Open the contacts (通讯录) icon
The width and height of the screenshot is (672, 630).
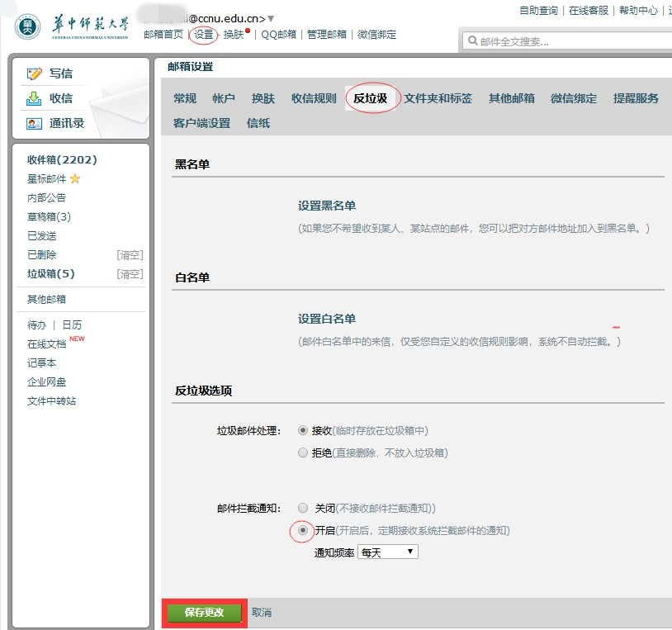[35, 124]
